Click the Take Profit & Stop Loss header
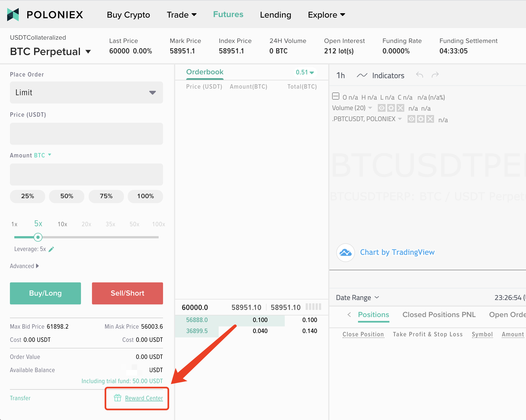 (x=428, y=334)
